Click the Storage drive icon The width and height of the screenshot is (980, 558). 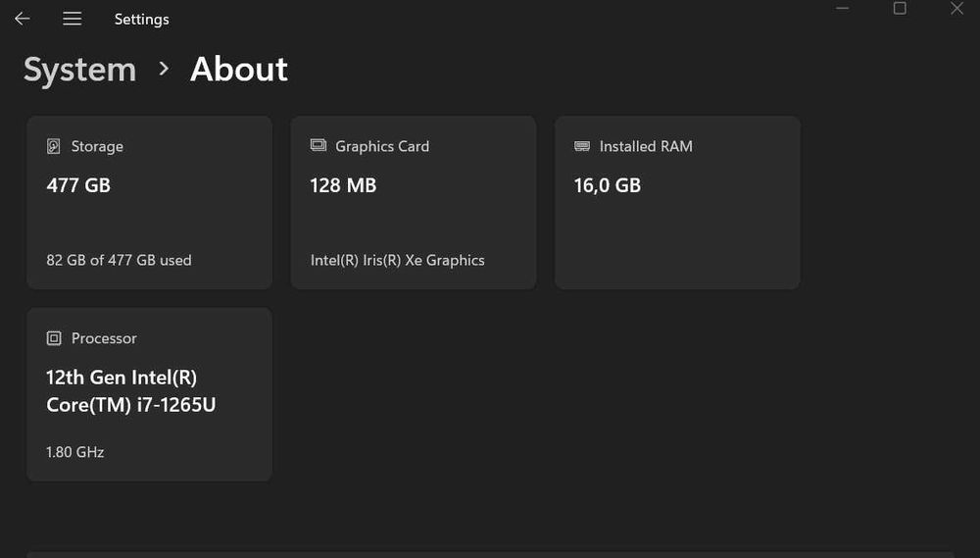tap(54, 146)
